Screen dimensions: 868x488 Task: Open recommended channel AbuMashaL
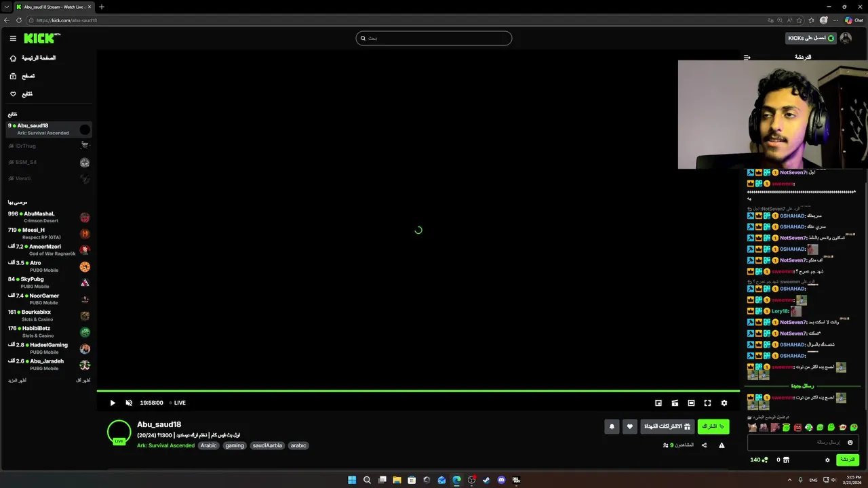pos(49,217)
